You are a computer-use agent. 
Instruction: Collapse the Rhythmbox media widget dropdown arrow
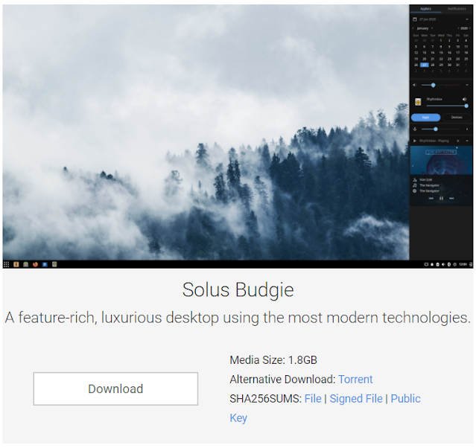pos(467,141)
